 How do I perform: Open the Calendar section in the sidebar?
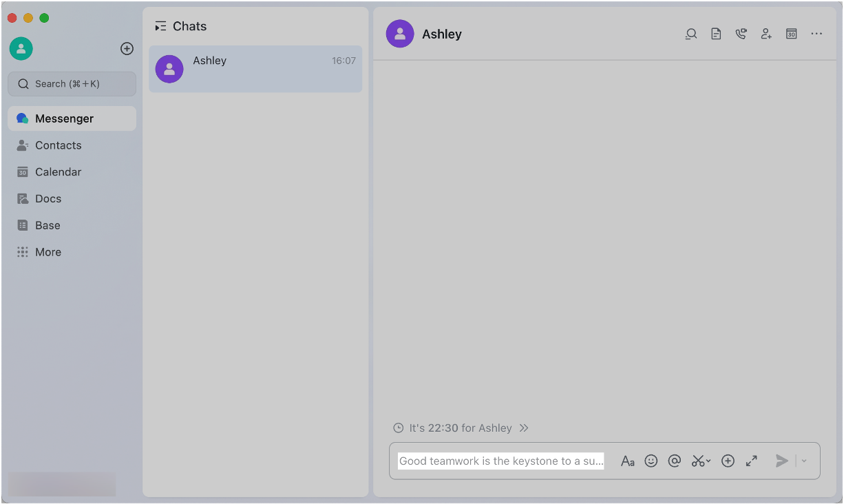pos(58,171)
